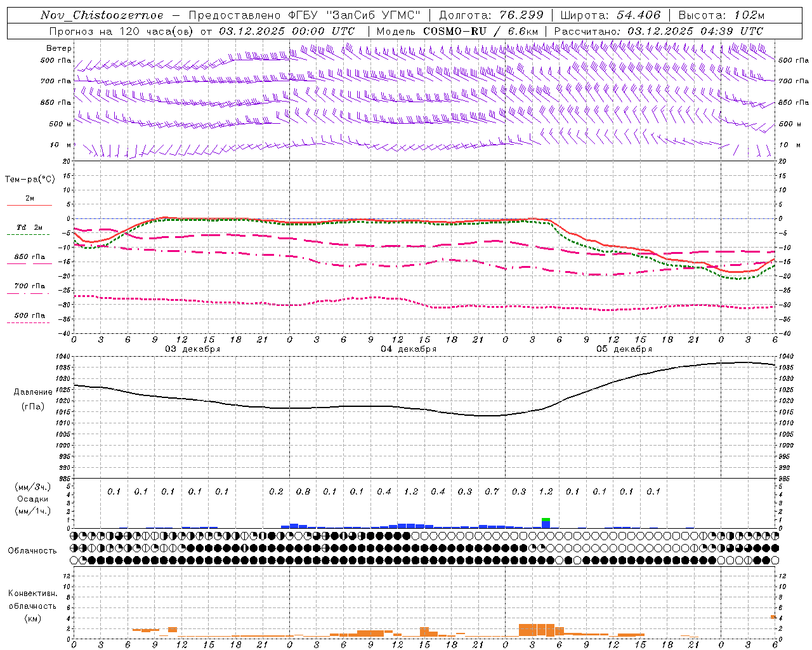This screenshot has height=650, width=812.
Task: Click the Широта: 54.406 value
Action: 610,15
